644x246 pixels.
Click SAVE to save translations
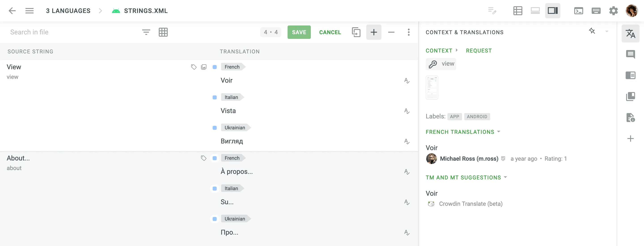coord(299,32)
